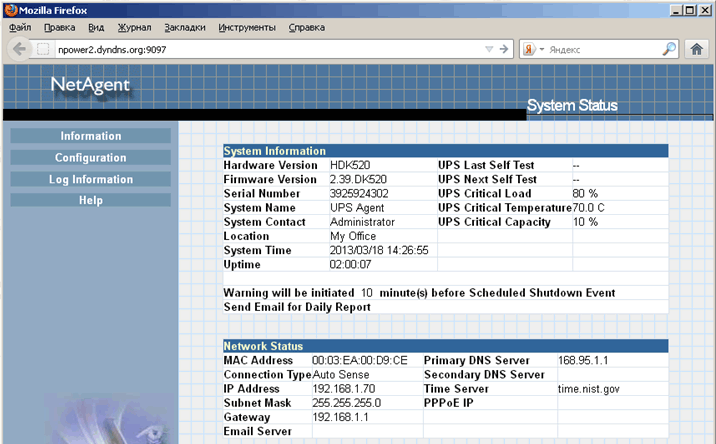Click the system time 2013/03/18 14:26:55
This screenshot has width=716, height=444.
click(379, 250)
